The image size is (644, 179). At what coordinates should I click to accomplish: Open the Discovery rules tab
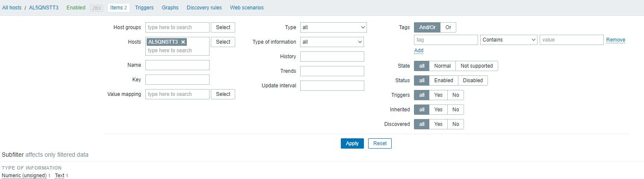pos(204,8)
